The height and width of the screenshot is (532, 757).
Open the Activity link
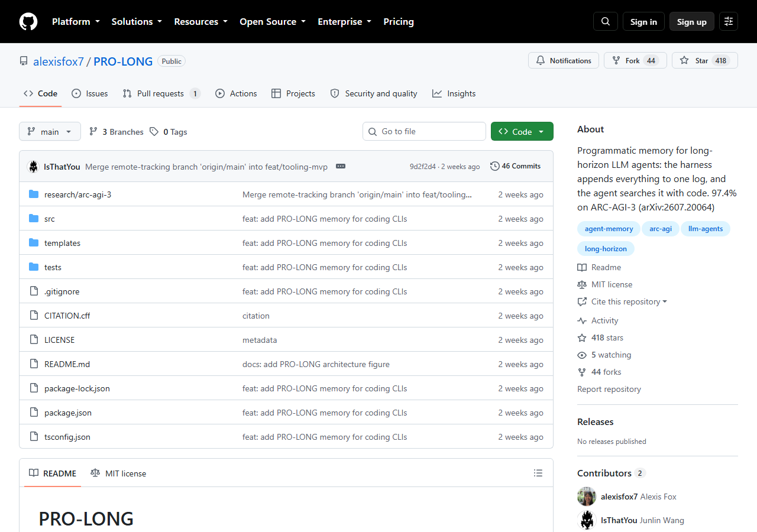coord(598,320)
